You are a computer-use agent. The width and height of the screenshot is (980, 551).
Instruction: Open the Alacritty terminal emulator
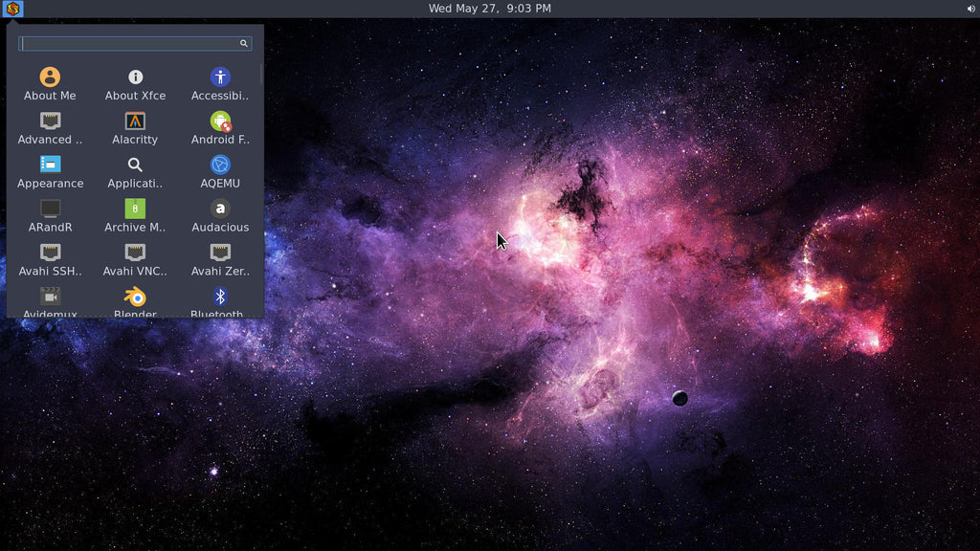pos(135,125)
